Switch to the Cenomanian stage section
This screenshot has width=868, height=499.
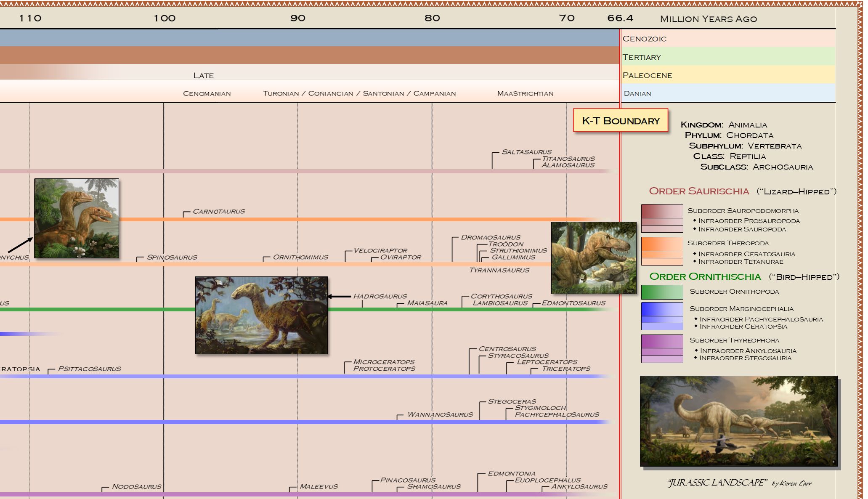click(x=206, y=93)
